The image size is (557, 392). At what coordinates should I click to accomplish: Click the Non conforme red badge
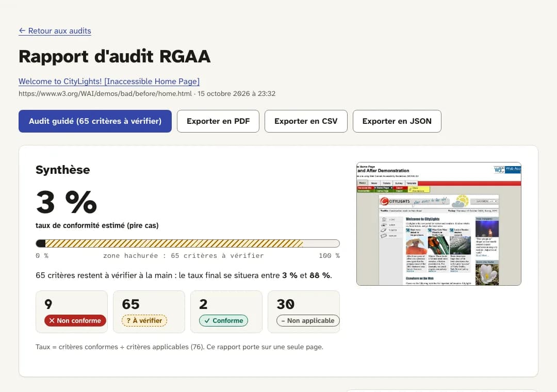point(75,321)
